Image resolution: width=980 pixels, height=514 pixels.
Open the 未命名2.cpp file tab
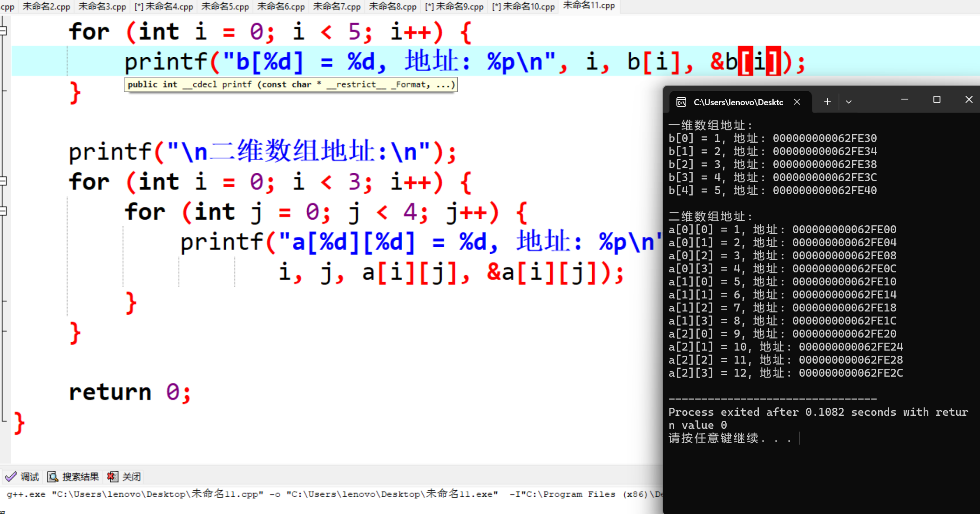point(46,7)
